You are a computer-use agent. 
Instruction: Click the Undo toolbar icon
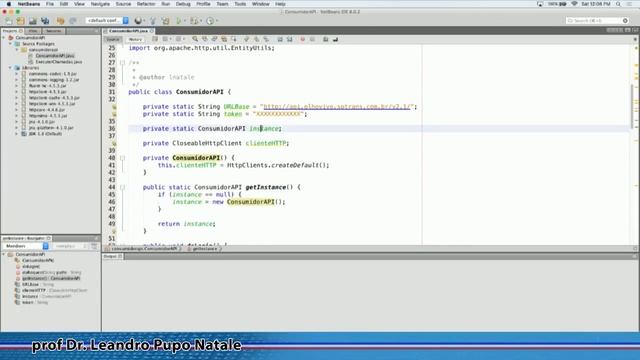click(x=60, y=21)
